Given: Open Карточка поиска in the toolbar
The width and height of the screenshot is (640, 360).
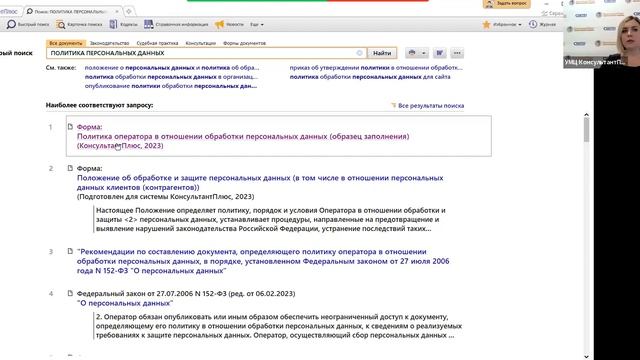Looking at the screenshot, I should tap(79, 24).
